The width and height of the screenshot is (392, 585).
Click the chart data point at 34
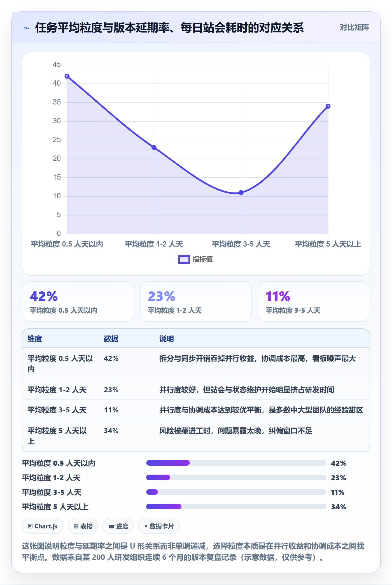(328, 106)
